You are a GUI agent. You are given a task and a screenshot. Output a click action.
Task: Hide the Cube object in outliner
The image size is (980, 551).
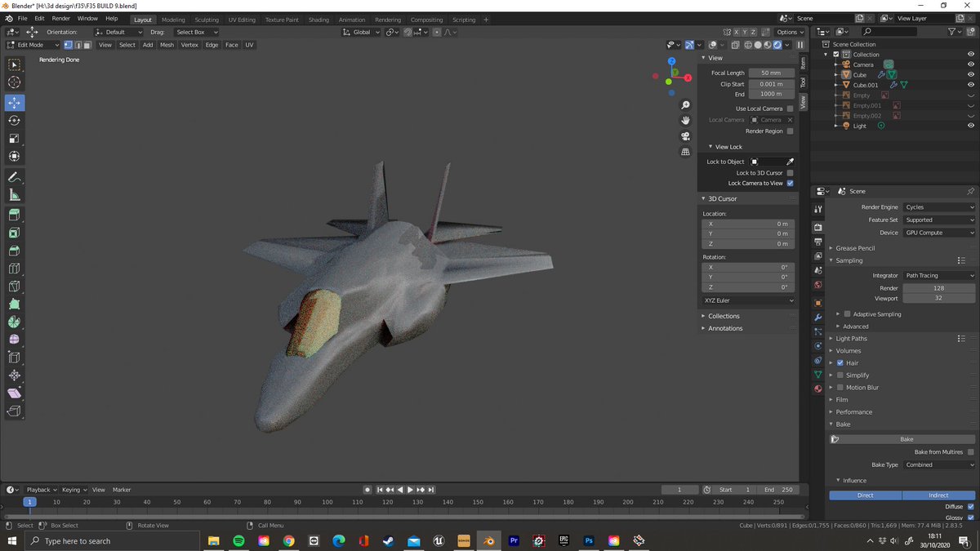click(971, 75)
